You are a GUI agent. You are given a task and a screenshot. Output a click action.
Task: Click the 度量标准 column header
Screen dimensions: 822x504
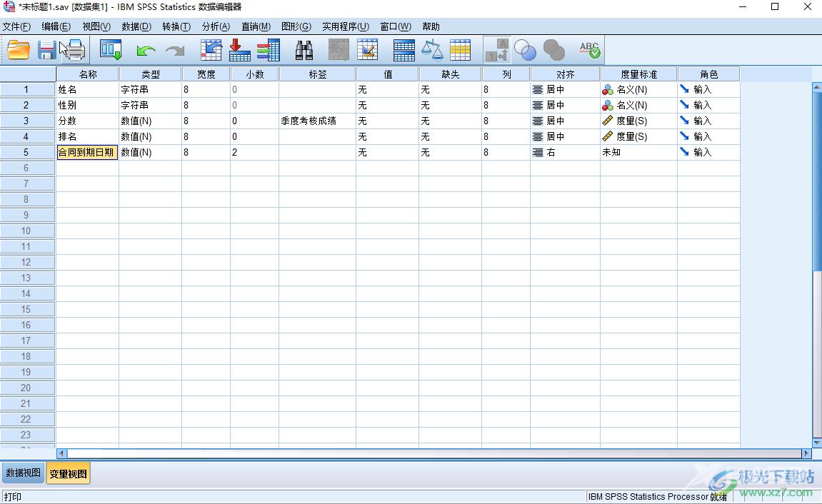point(638,74)
